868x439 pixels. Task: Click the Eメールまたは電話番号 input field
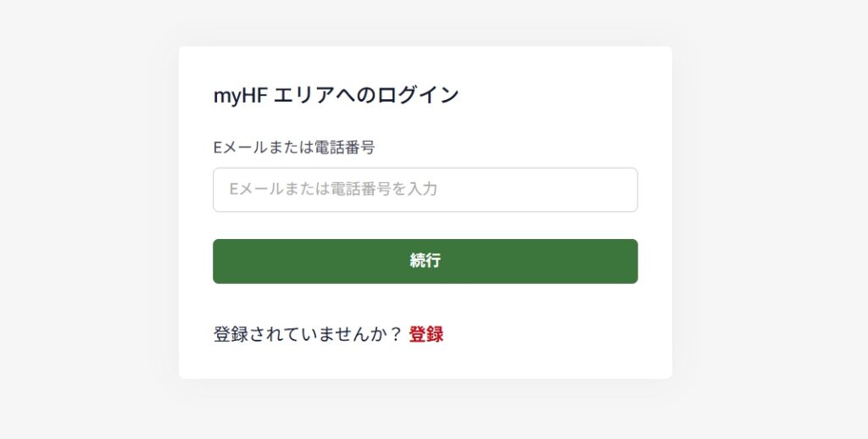pos(425,190)
